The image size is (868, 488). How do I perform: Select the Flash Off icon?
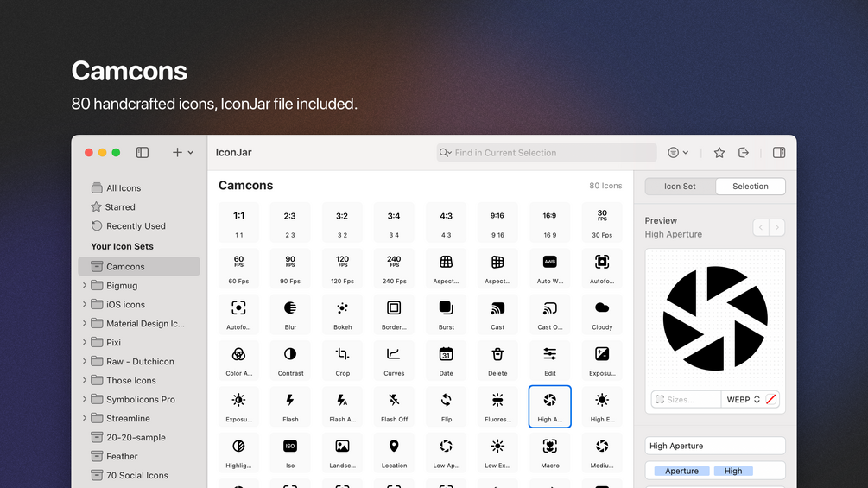coord(394,407)
